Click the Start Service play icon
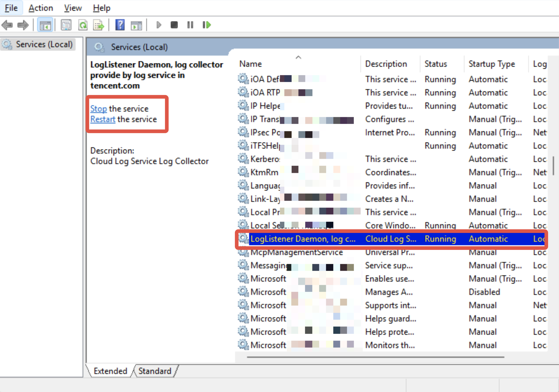 click(159, 25)
